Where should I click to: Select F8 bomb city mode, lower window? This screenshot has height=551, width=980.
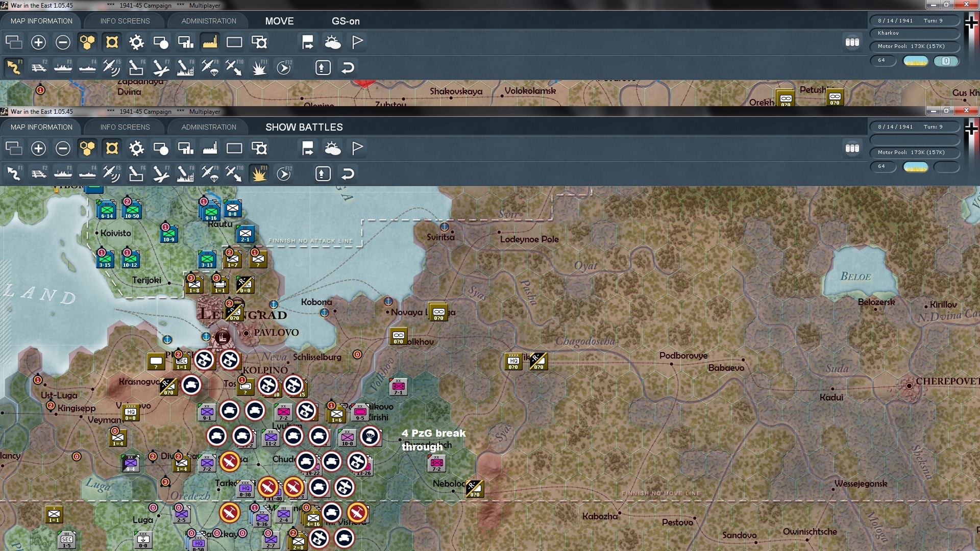point(185,173)
